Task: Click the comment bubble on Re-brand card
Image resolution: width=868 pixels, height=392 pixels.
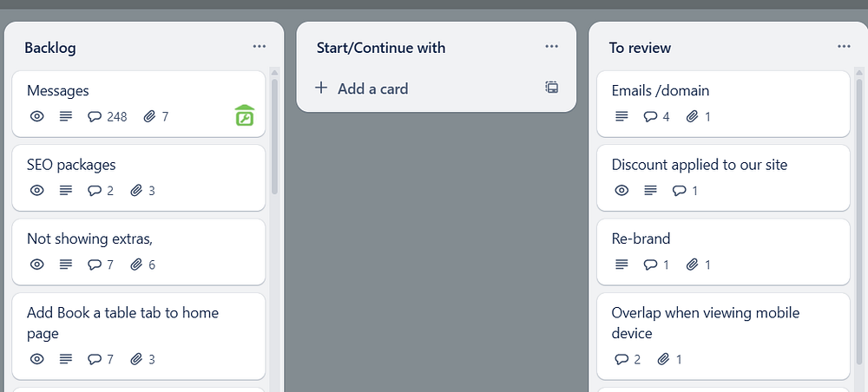Action: coord(651,265)
